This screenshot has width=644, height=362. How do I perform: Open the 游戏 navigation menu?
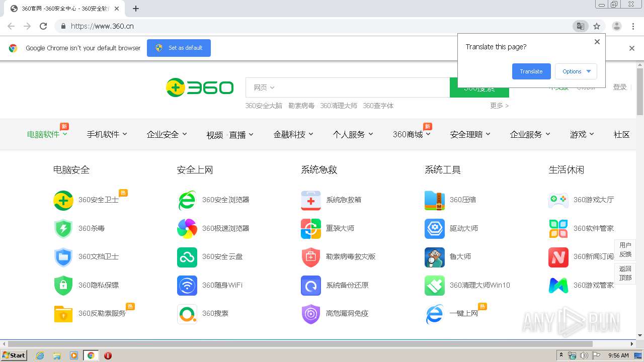point(582,134)
